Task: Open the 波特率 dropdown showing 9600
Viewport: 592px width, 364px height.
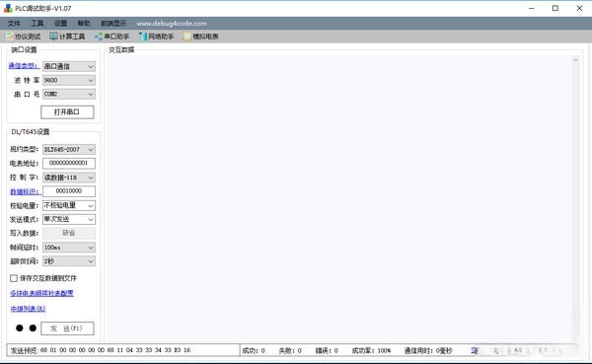Action: click(x=69, y=80)
